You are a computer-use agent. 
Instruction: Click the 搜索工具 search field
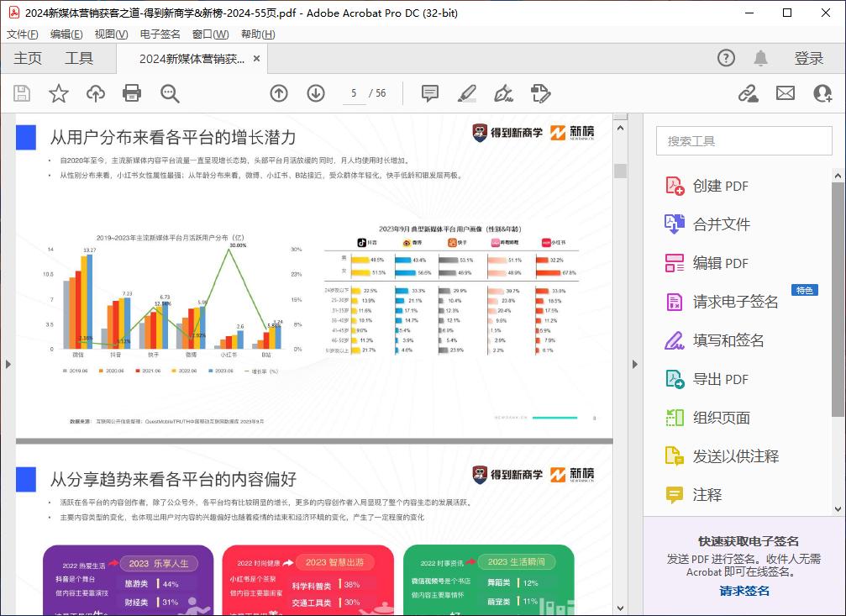pos(743,141)
